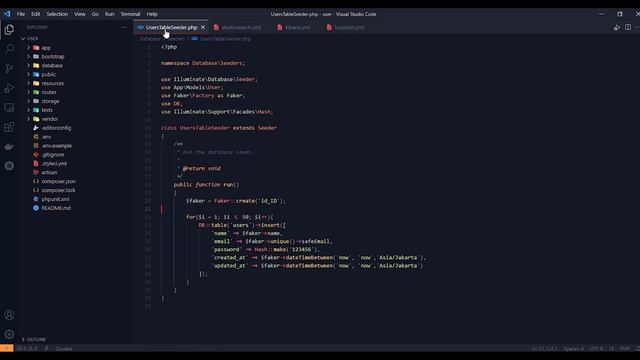Switch to the UsersTableSeeder.php tab
640x360 pixels.
[x=171, y=27]
